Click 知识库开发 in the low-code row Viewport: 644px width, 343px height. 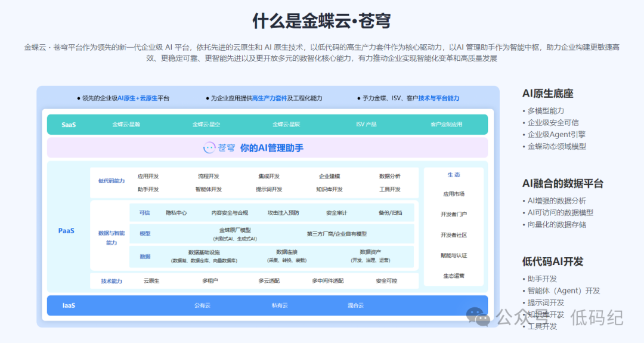pos(329,189)
